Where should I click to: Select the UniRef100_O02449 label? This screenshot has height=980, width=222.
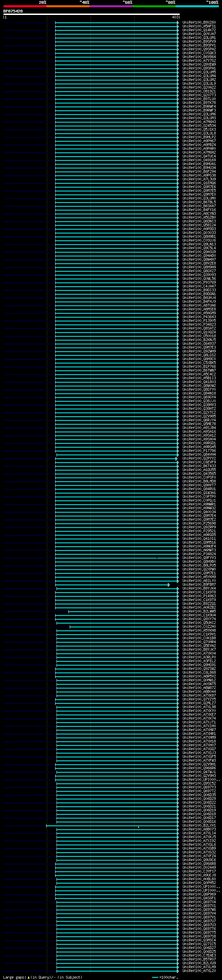199,867
